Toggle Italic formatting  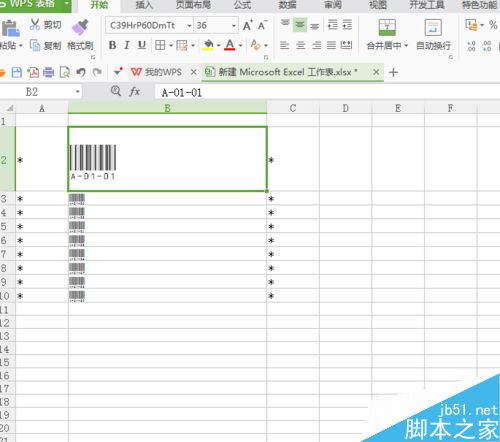127,45
